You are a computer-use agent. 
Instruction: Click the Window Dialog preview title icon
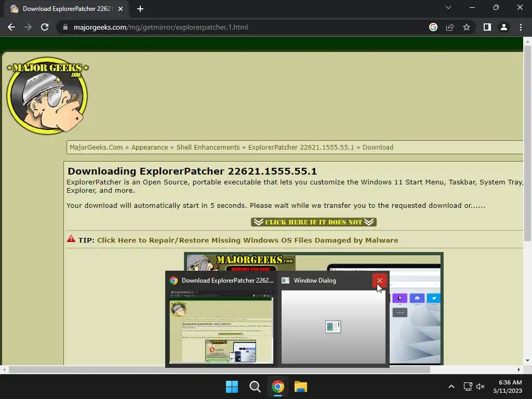286,281
